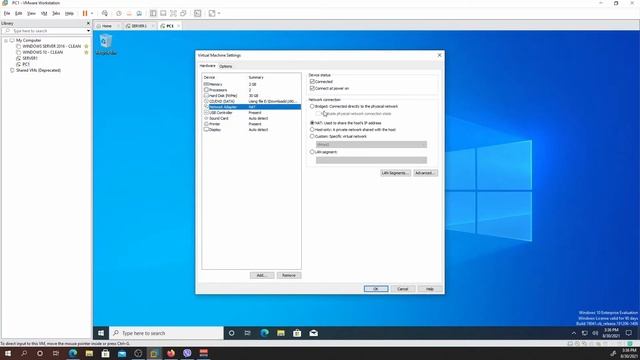The width and height of the screenshot is (640, 360).
Task: Click the Thumbnail Bar toolbar icon
Action: click(x=163, y=13)
